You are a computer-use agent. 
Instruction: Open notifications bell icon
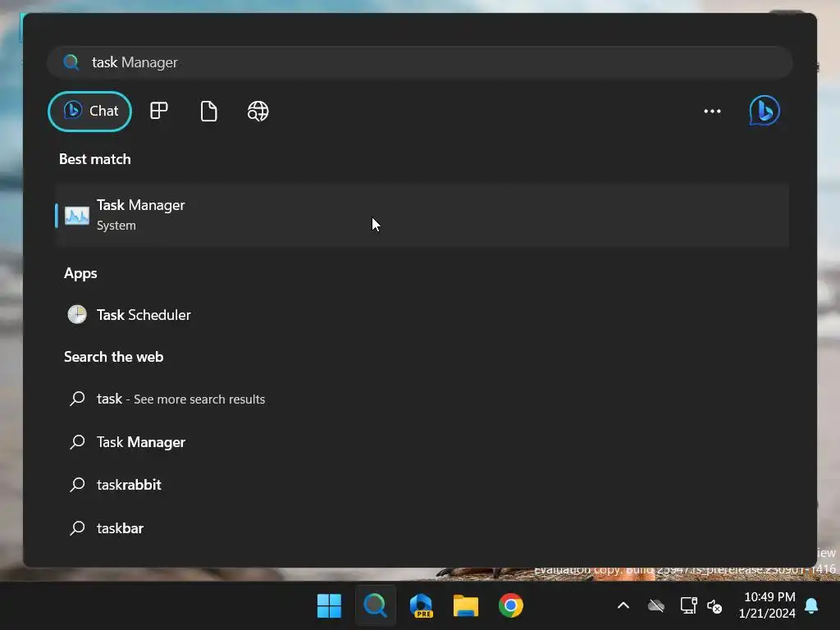[811, 606]
